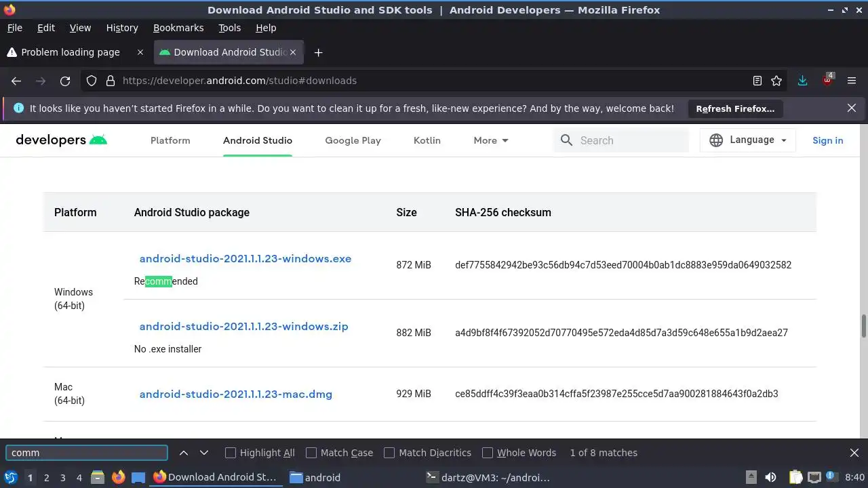This screenshot has height=488, width=868.
Task: Close the Problem loading page tab
Action: [140, 52]
